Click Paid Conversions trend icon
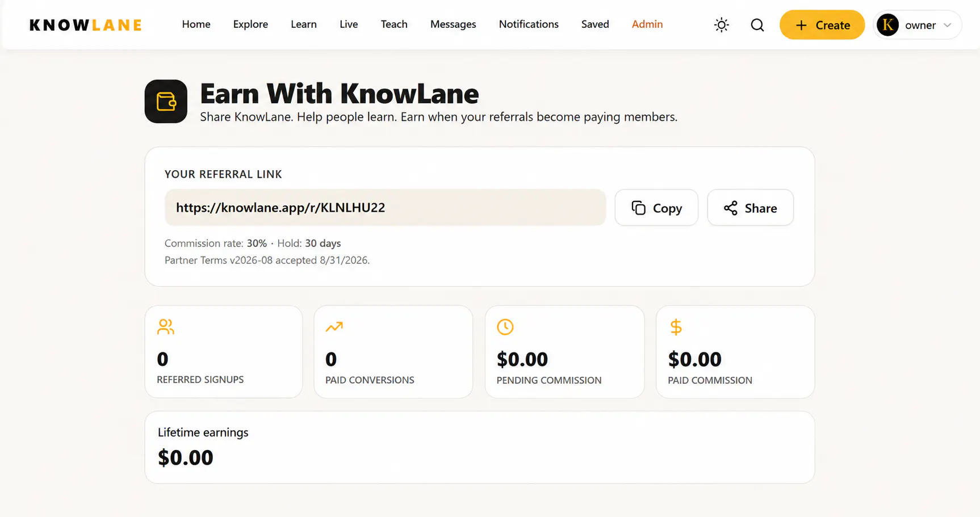 pos(334,327)
